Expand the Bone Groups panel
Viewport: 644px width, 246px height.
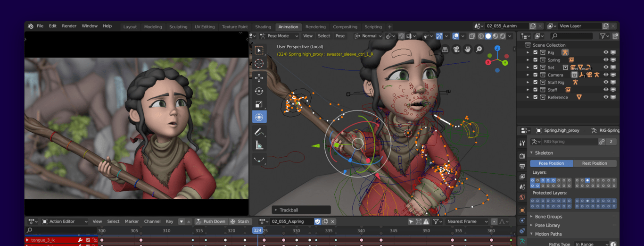[548, 217]
